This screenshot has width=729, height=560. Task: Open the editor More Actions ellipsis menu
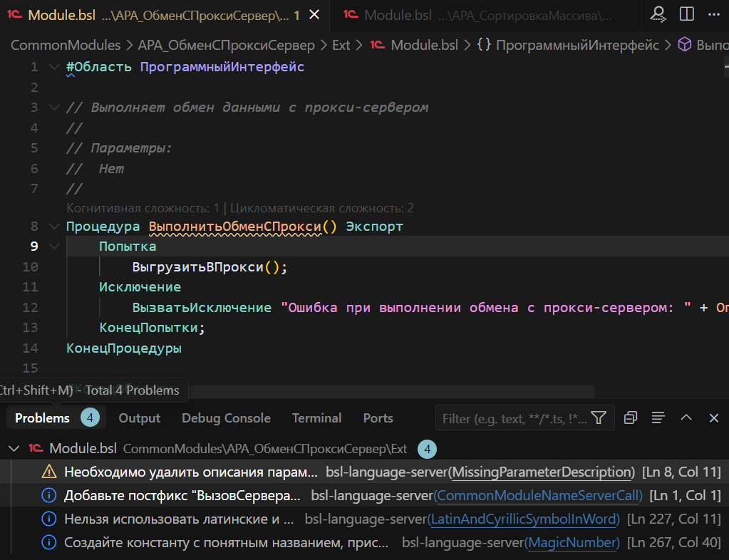(x=715, y=14)
